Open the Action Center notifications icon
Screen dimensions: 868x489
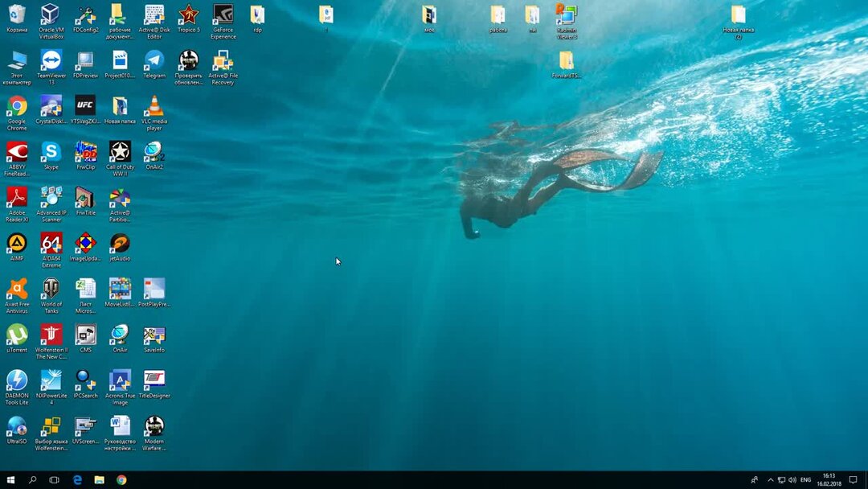(x=853, y=479)
